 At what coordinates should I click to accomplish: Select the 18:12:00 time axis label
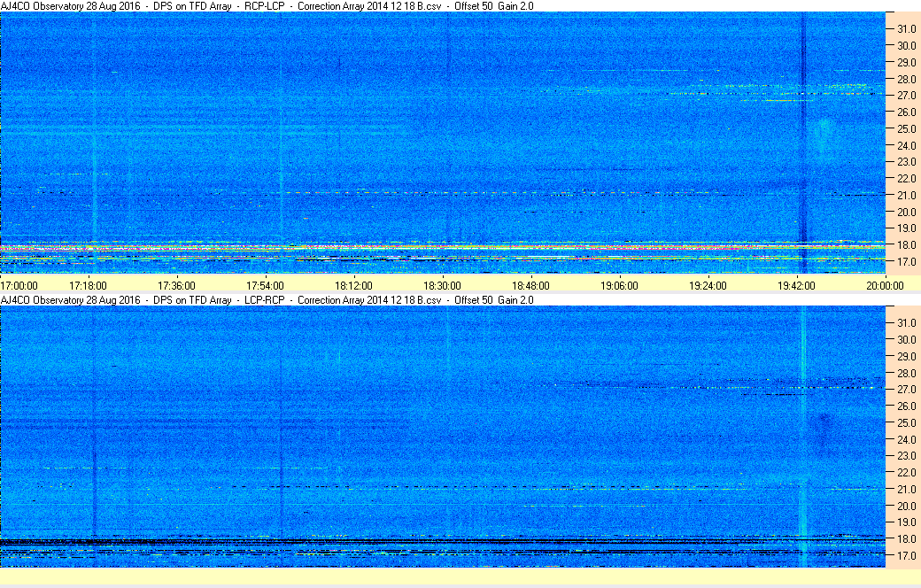(353, 286)
